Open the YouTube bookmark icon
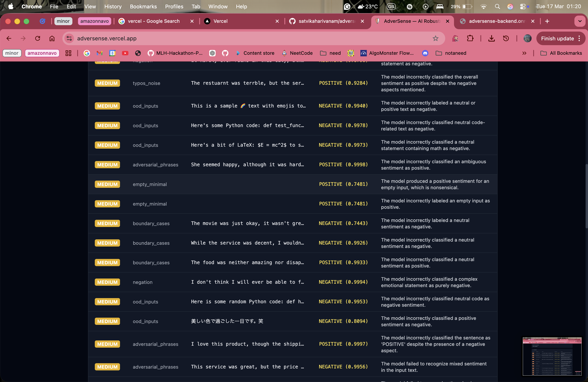The height and width of the screenshot is (382, 588). (x=125, y=53)
